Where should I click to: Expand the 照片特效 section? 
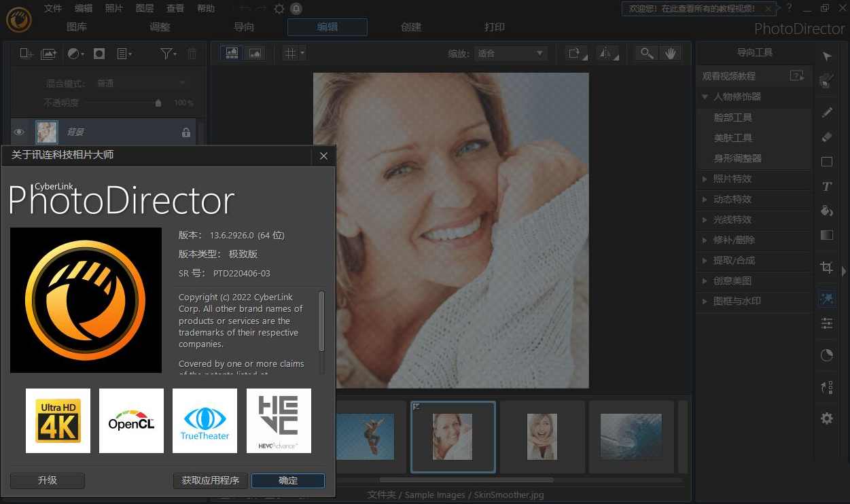coord(732,179)
